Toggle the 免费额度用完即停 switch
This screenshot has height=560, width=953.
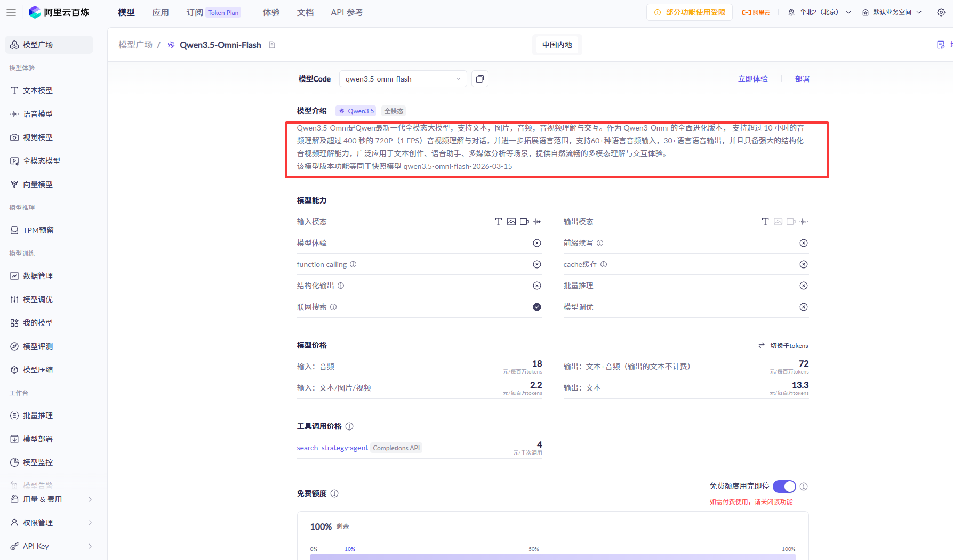click(784, 486)
